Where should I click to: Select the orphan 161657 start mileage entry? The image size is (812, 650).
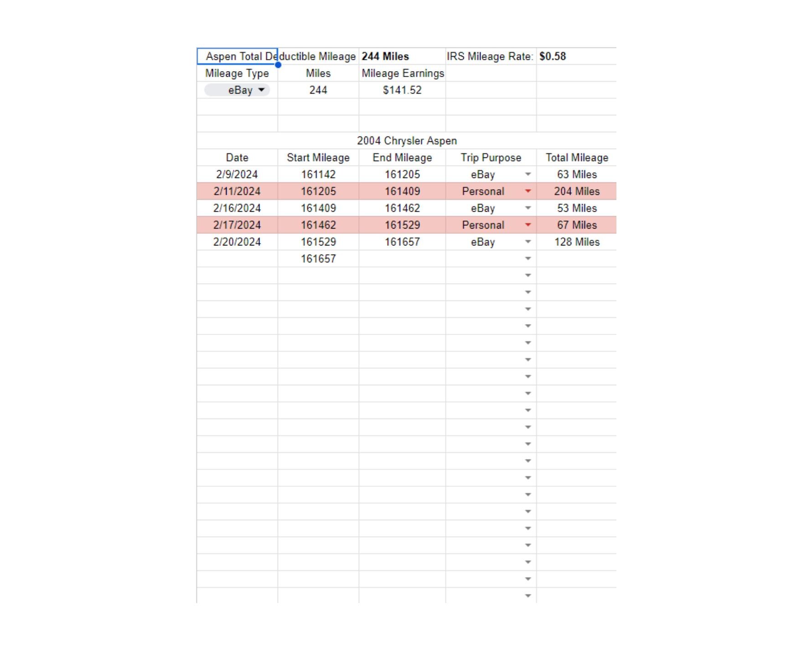[x=318, y=259]
